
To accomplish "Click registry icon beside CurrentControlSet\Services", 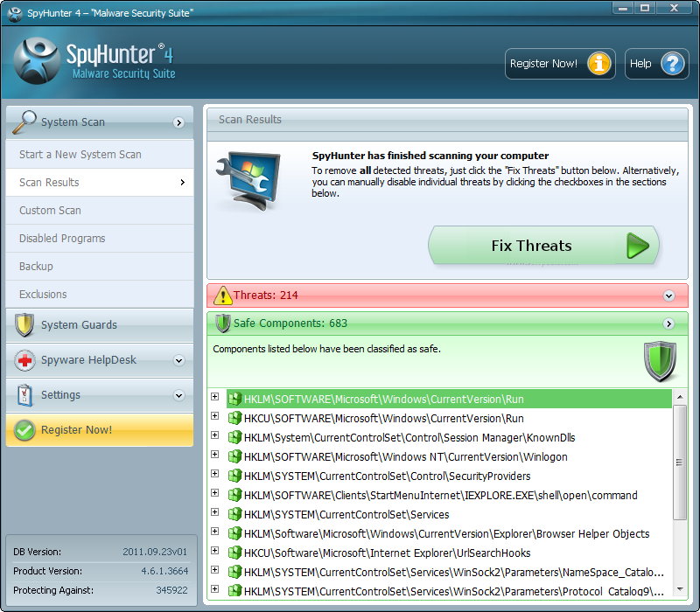I will pyautogui.click(x=234, y=514).
